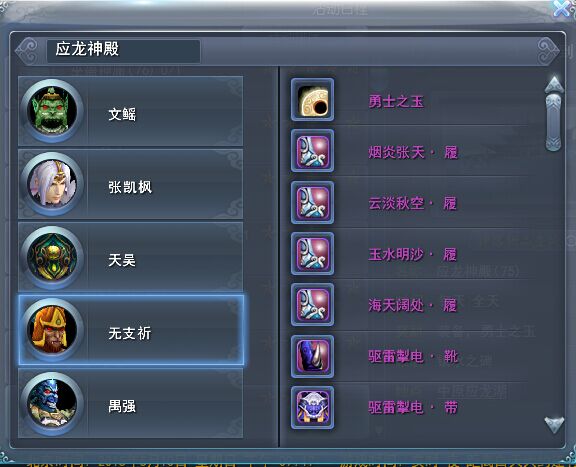Select the 张凯枫 boss entry
This screenshot has height=467, width=576.
(131, 184)
